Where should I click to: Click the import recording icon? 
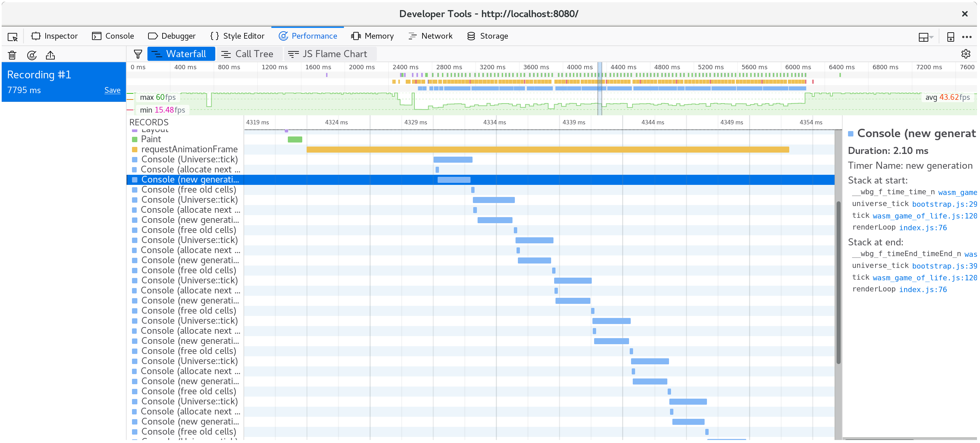coord(50,55)
